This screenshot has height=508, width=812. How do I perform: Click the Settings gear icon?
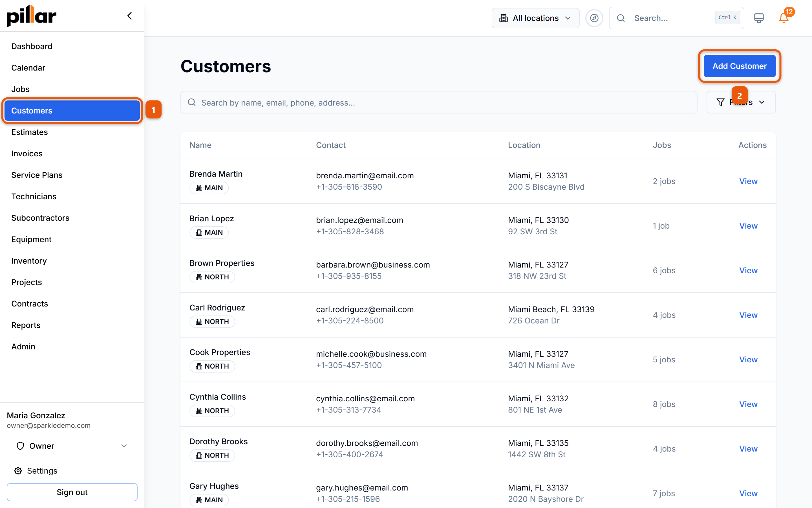coord(18,471)
